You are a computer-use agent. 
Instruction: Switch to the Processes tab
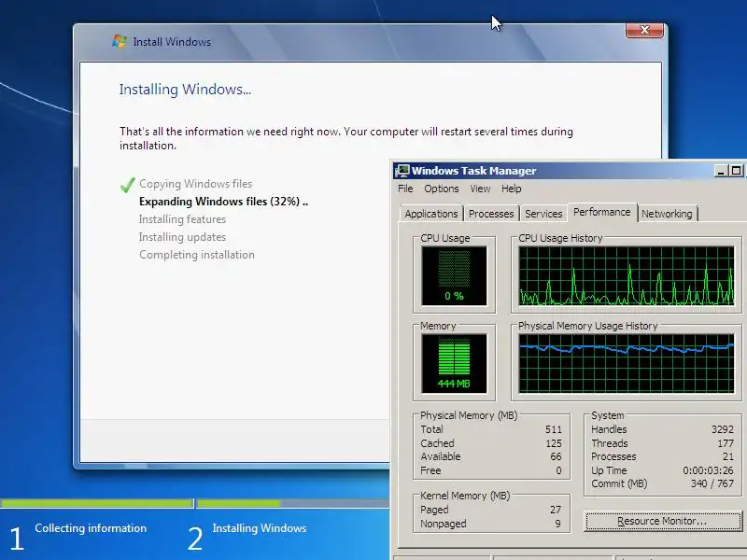click(x=491, y=214)
